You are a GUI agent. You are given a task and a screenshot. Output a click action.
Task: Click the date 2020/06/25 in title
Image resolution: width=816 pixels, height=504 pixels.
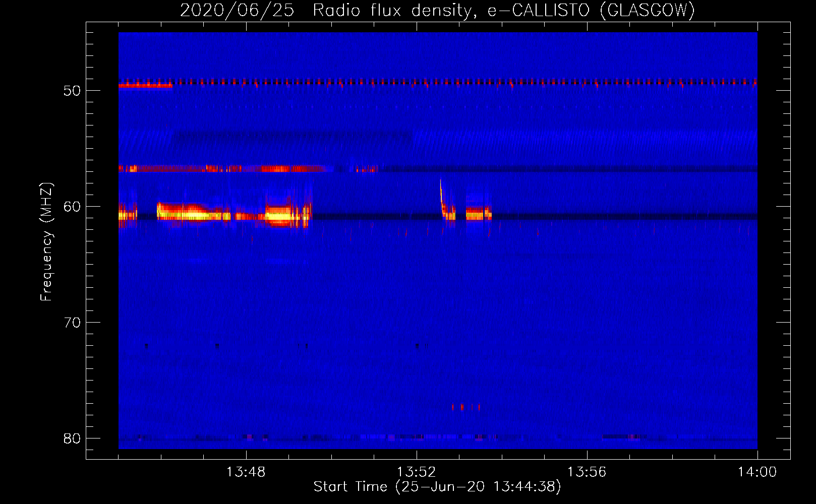[x=237, y=10]
